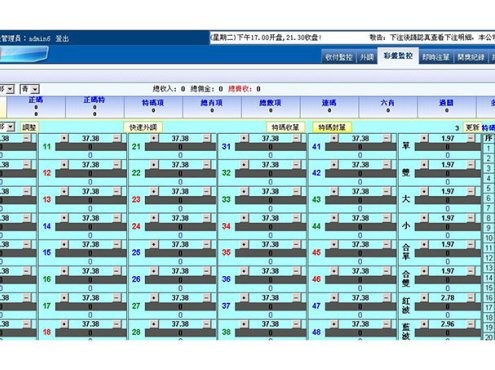Open the 即時注單 tab
Viewport: 495px width, 370px height.
[x=436, y=57]
